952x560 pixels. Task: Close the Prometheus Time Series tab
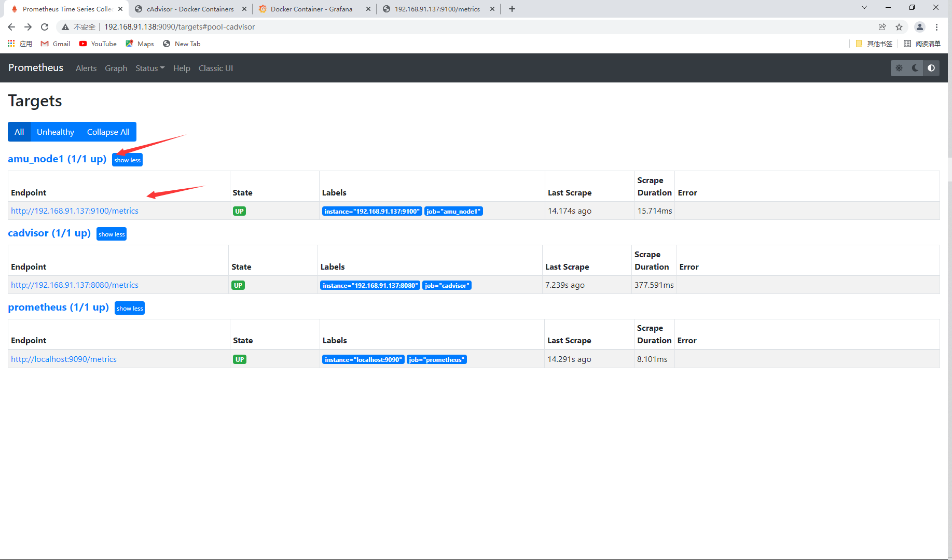pos(120,9)
